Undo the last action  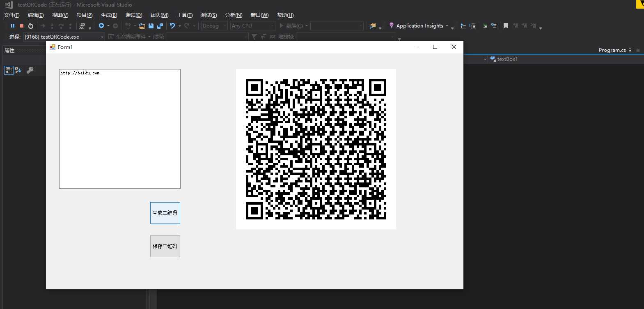coord(172,26)
